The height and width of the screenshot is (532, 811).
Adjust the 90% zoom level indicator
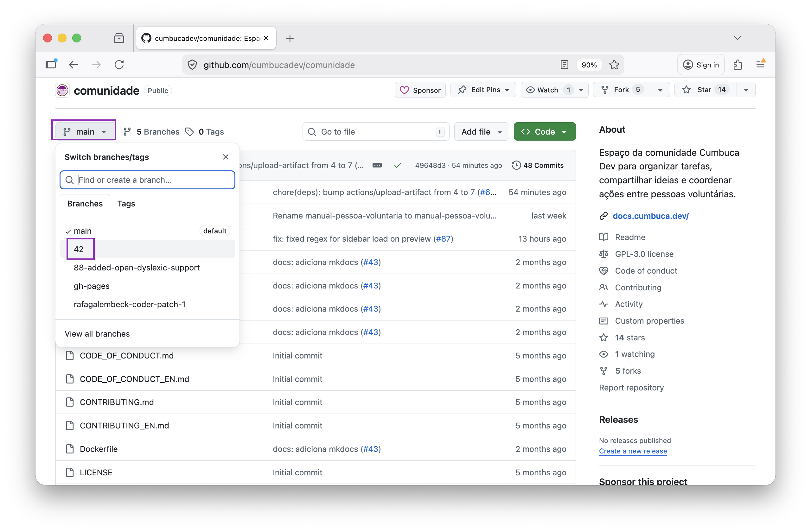[589, 65]
